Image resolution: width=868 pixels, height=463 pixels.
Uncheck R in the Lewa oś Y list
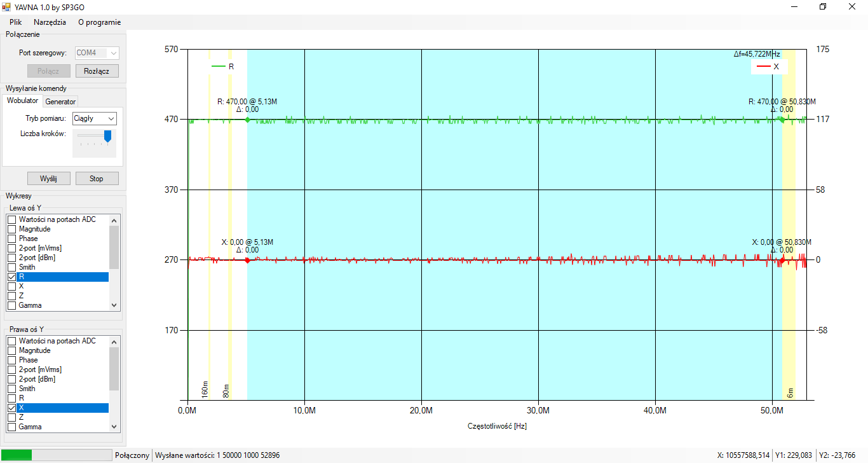point(11,277)
